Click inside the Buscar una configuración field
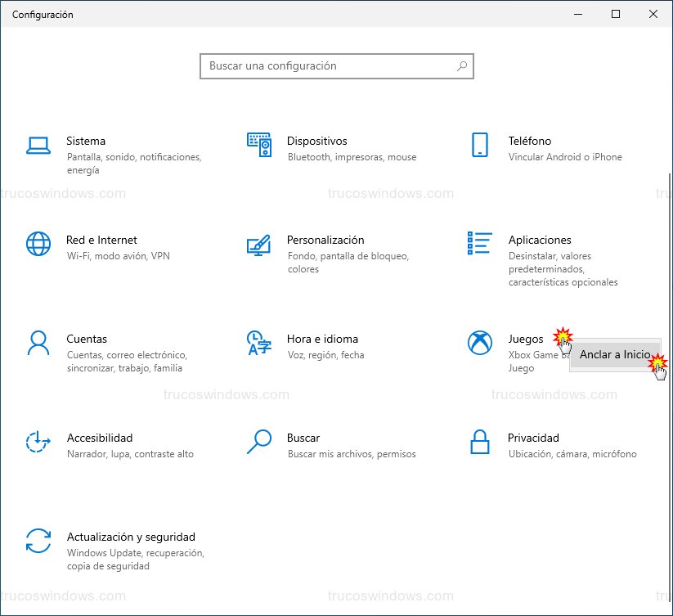Image resolution: width=673 pixels, height=616 pixels. pos(327,66)
